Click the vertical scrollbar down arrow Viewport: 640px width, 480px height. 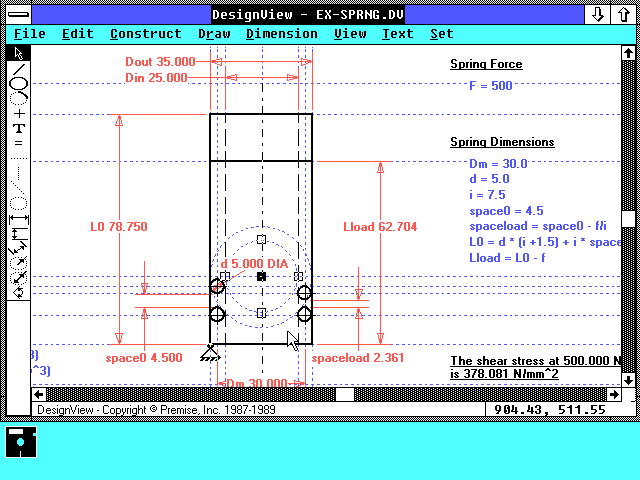pyautogui.click(x=628, y=380)
